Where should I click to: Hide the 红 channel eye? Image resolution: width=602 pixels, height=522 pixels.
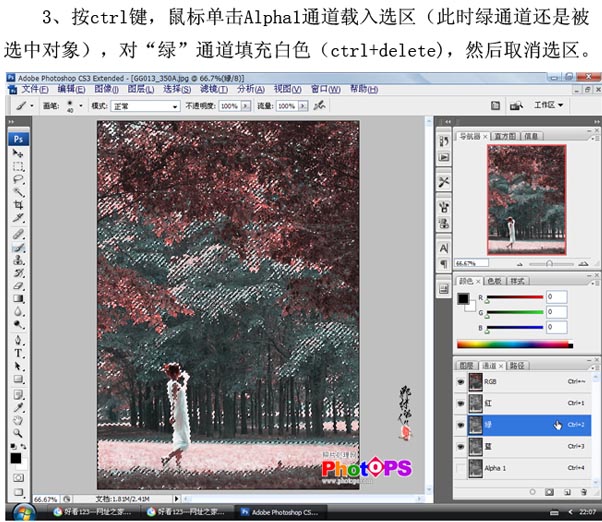coord(461,403)
